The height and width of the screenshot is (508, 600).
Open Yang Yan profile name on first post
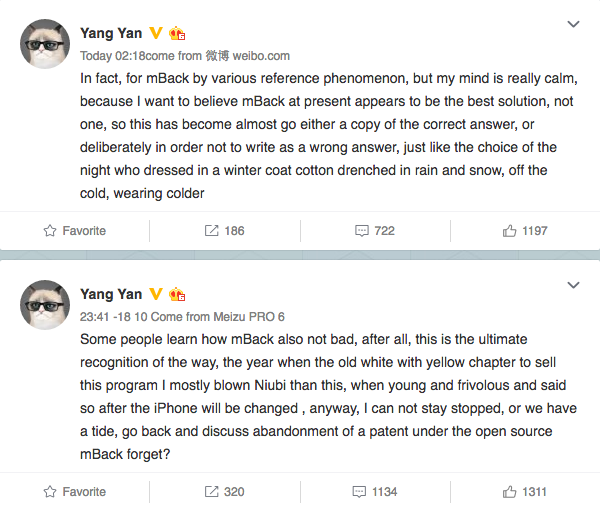click(110, 32)
